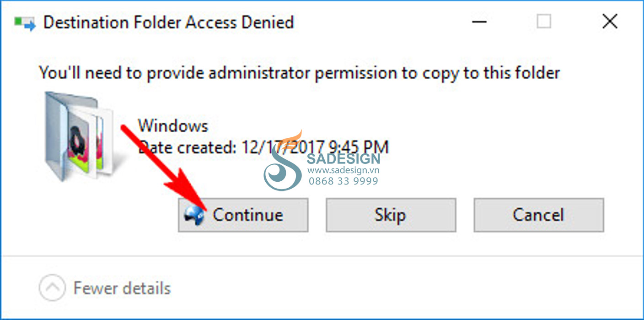Click the SADESIGN wordmark text
The image size is (644, 320).
(x=343, y=159)
